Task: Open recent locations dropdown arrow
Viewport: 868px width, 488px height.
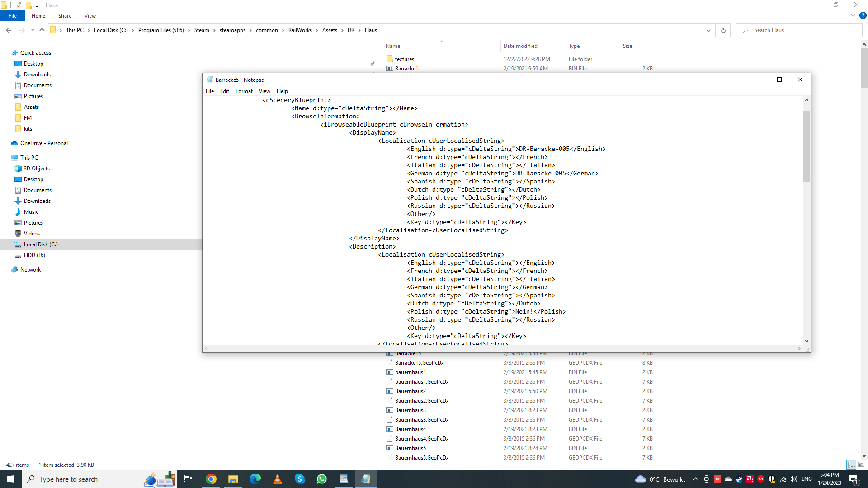Action: coord(33,30)
